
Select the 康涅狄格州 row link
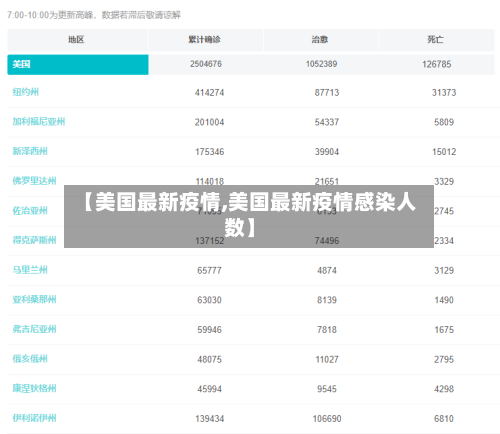pos(34,389)
